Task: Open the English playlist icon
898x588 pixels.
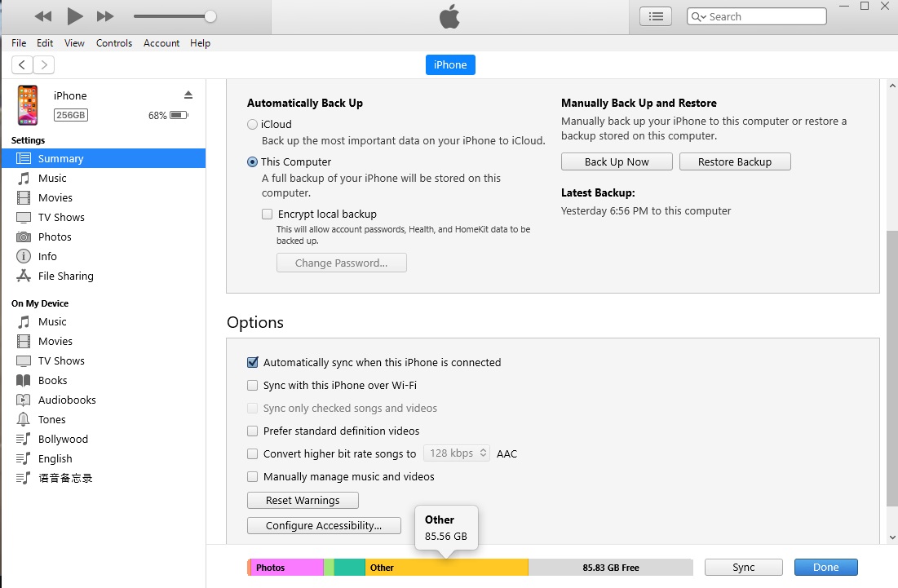Action: pyautogui.click(x=24, y=458)
